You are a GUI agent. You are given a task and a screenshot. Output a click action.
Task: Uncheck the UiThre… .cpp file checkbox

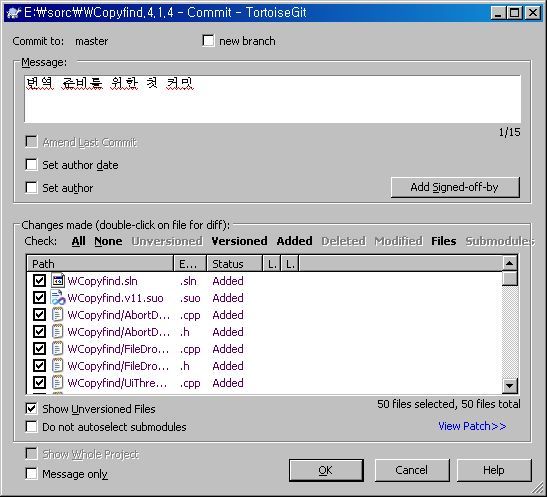[39, 383]
